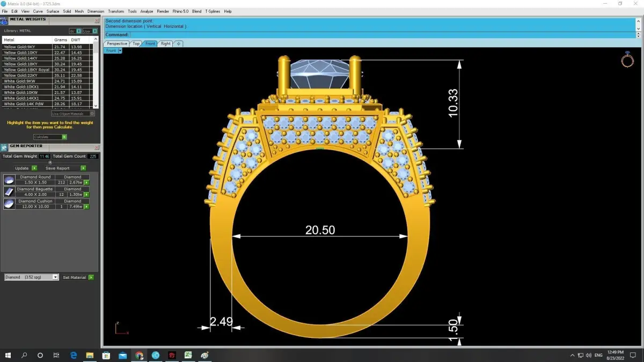Close the Metal Weights panel

coord(97,21)
